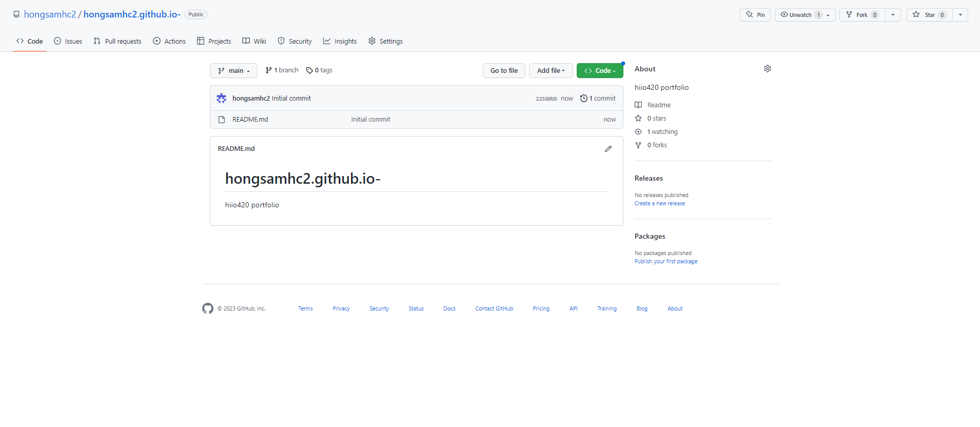
Task: View the 1 watching link
Action: [x=656, y=131]
